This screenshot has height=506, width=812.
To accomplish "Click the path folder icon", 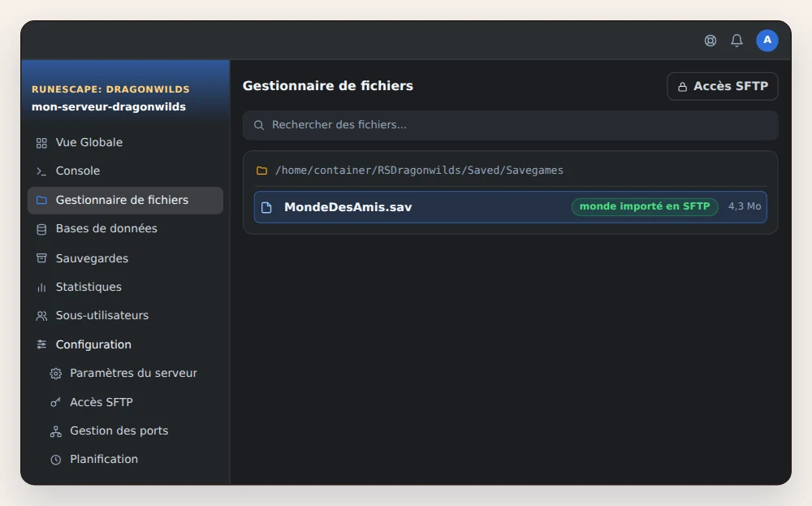I will click(x=262, y=171).
